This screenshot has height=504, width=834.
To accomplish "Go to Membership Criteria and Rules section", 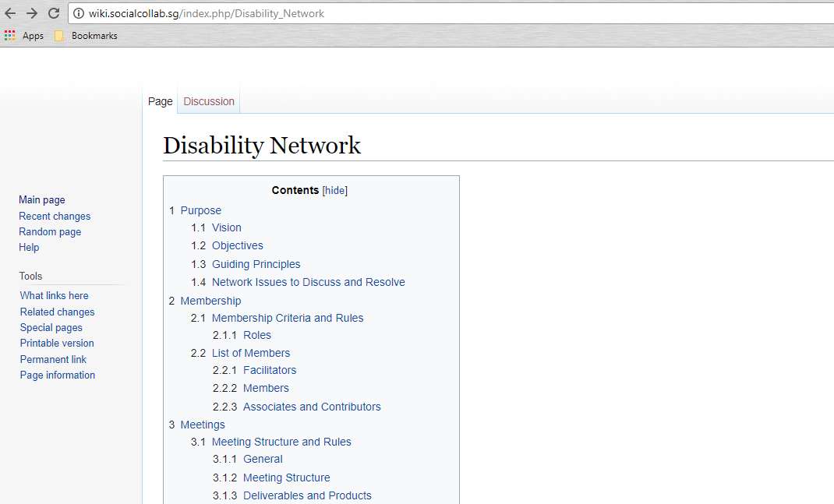I will (x=287, y=318).
